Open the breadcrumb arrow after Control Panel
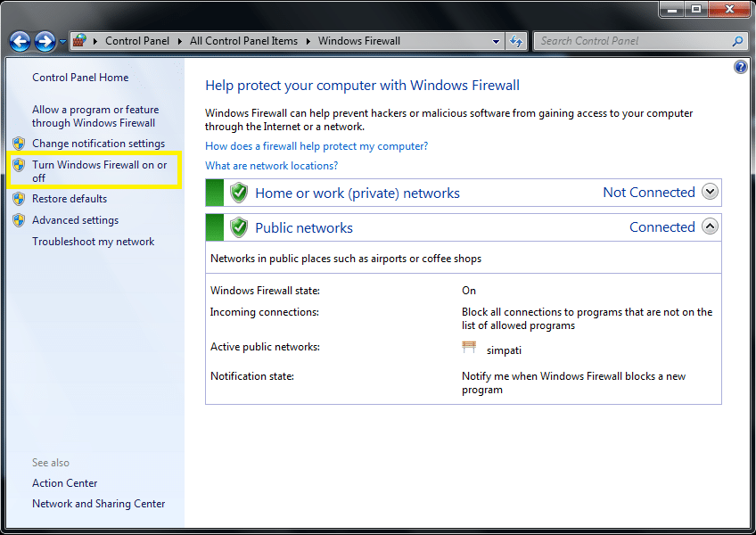 point(180,42)
